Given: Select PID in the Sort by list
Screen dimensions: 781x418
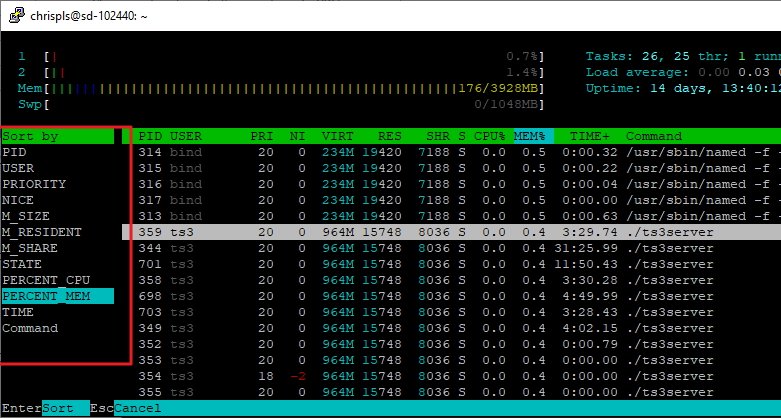Looking at the screenshot, I should pyautogui.click(x=14, y=152).
